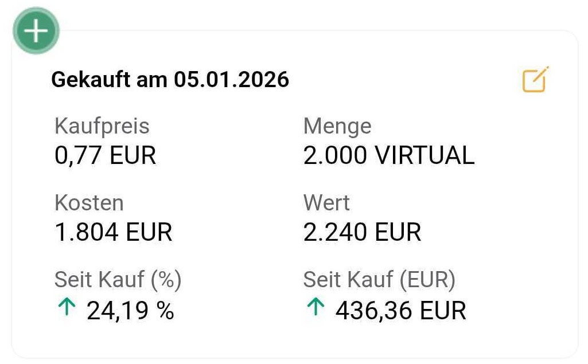Click empty card area right of the date
Image resolution: width=588 pixels, height=364 pixels.
(402, 80)
